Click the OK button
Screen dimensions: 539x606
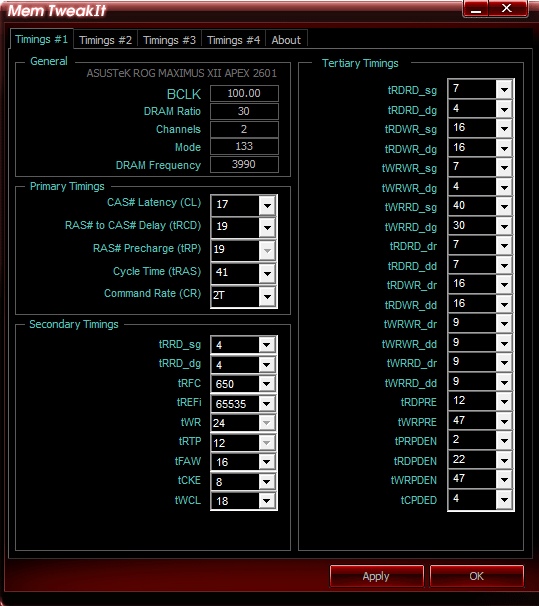[x=476, y=576]
